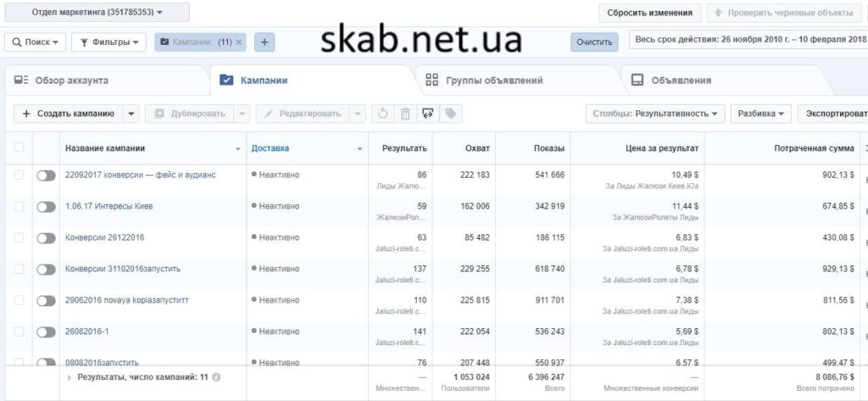Add a new filter with the plus button
The width and height of the screenshot is (868, 401).
tap(264, 42)
